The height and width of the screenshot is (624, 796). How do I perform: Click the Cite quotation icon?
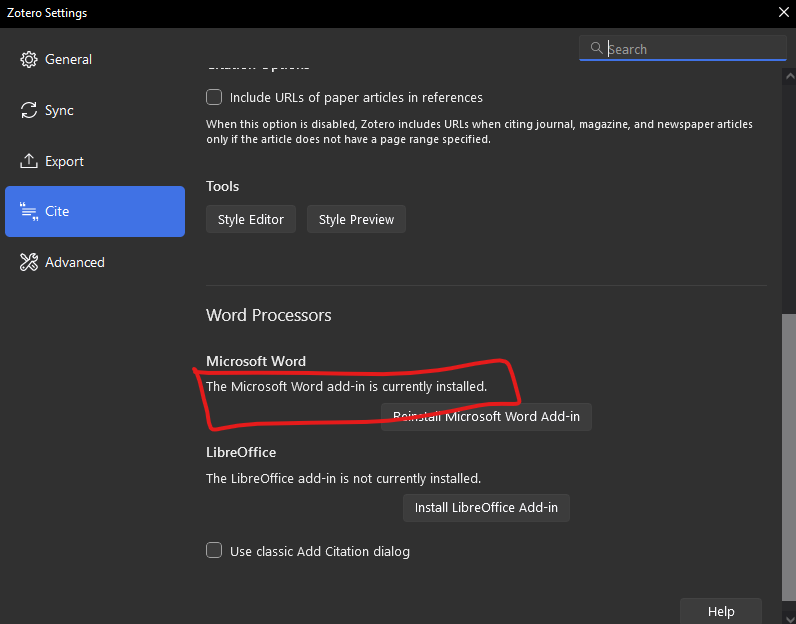point(28,211)
